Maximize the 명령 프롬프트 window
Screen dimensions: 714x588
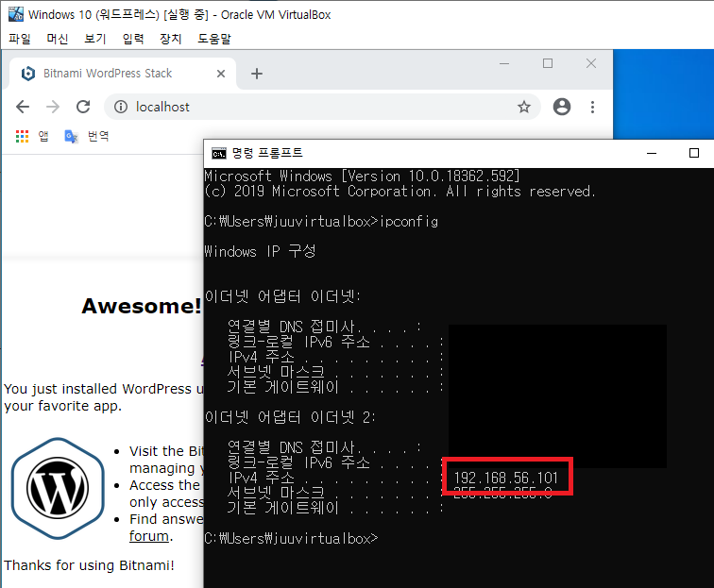click(694, 154)
